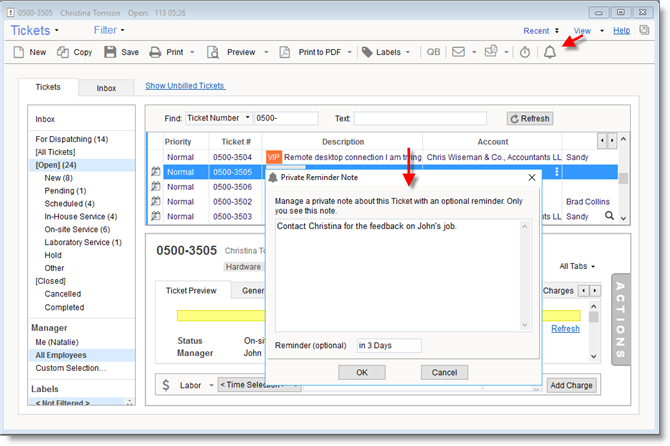Click the timer stopwatch toolbar icon
This screenshot has width=670, height=446.
525,52
